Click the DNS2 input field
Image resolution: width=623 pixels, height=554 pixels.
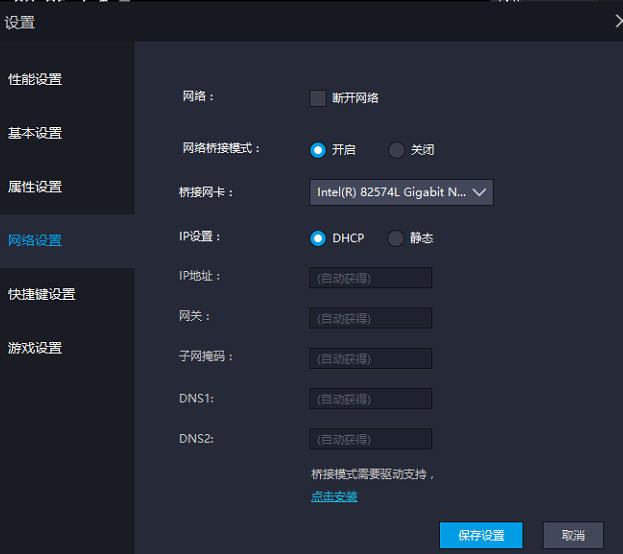pos(371,439)
